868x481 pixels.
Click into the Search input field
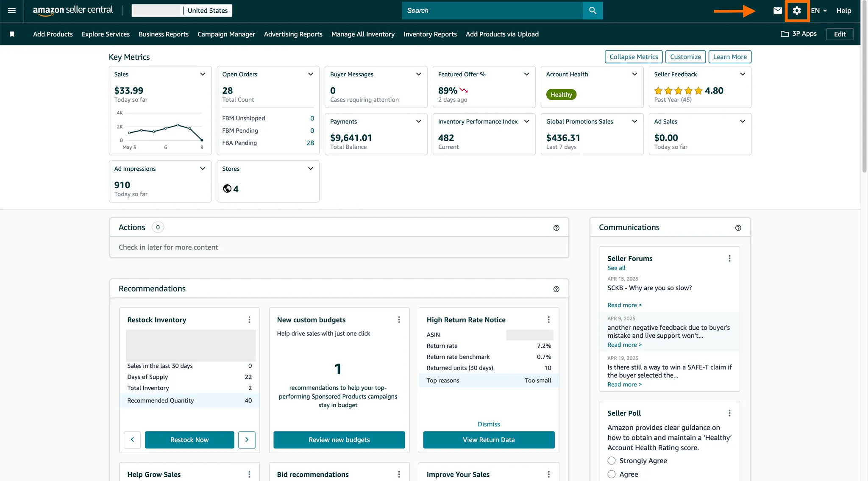point(492,11)
